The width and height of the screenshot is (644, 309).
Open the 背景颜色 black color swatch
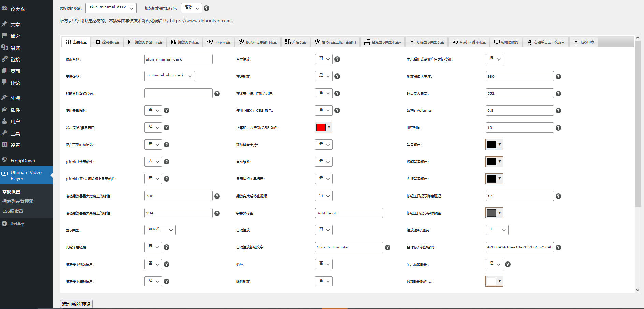[494, 145]
